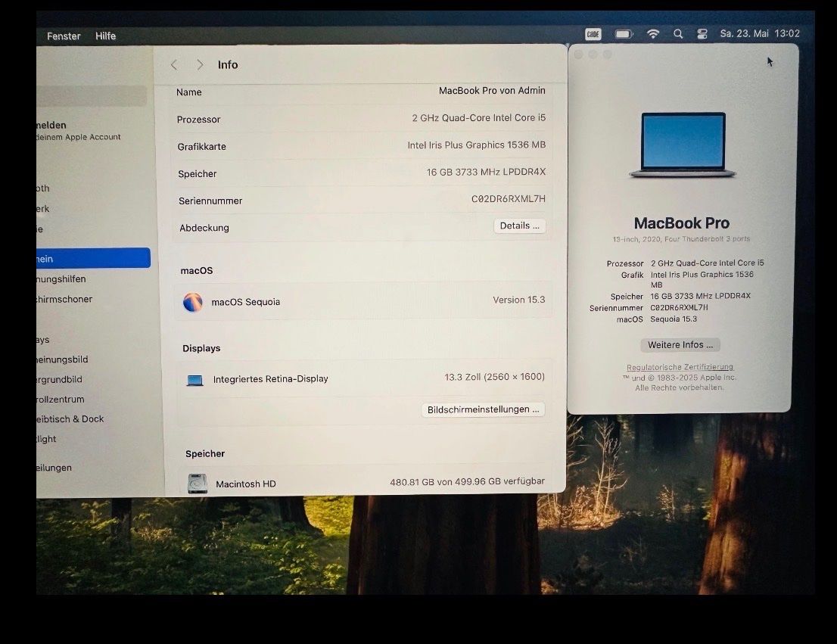Open Spotlight search magnifier icon
The height and width of the screenshot is (644, 837).
click(x=678, y=33)
